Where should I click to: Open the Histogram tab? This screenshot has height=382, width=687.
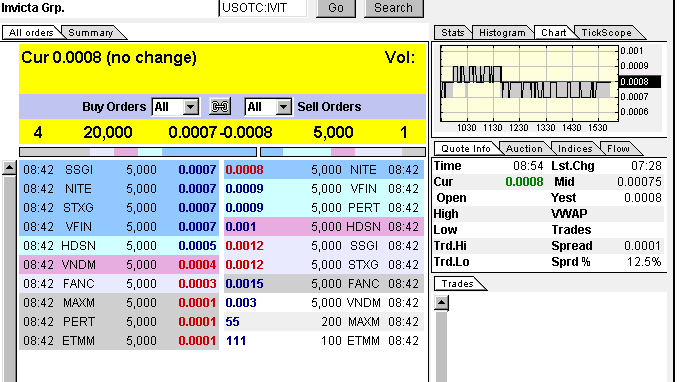[502, 33]
